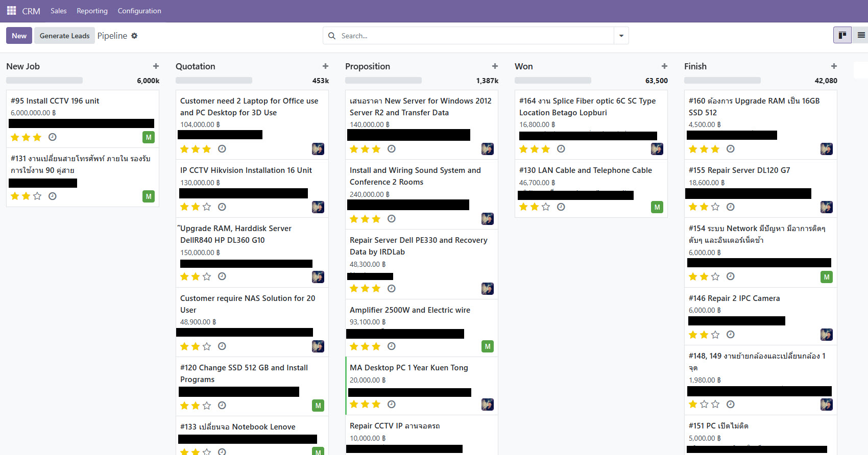868x455 pixels.
Task: Click the Proposition column progress bar
Action: click(383, 81)
